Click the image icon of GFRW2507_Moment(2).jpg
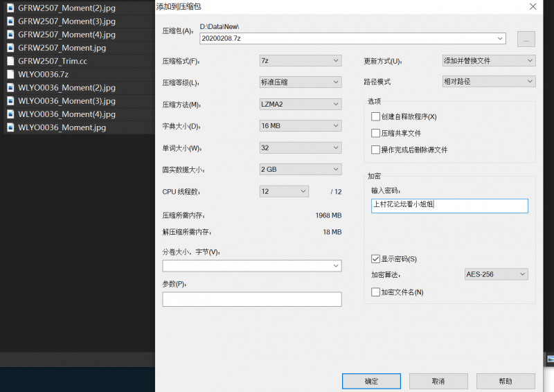The height and width of the screenshot is (392, 554). coord(10,8)
